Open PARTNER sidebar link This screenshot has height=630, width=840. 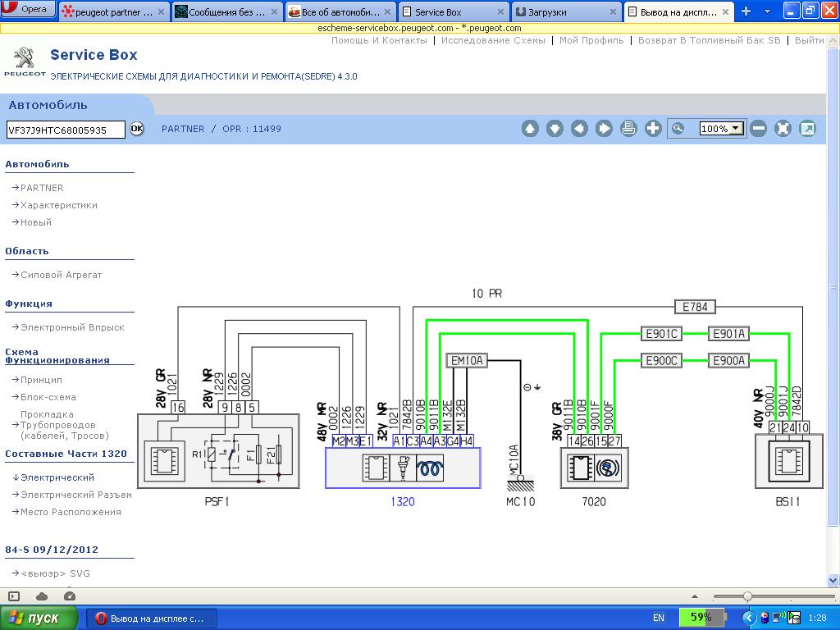pyautogui.click(x=42, y=188)
